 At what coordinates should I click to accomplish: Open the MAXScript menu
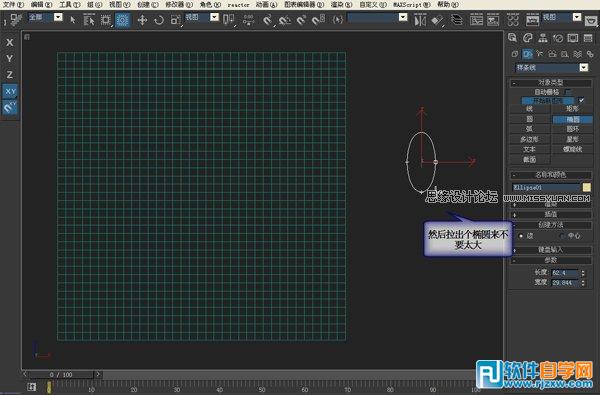411,5
